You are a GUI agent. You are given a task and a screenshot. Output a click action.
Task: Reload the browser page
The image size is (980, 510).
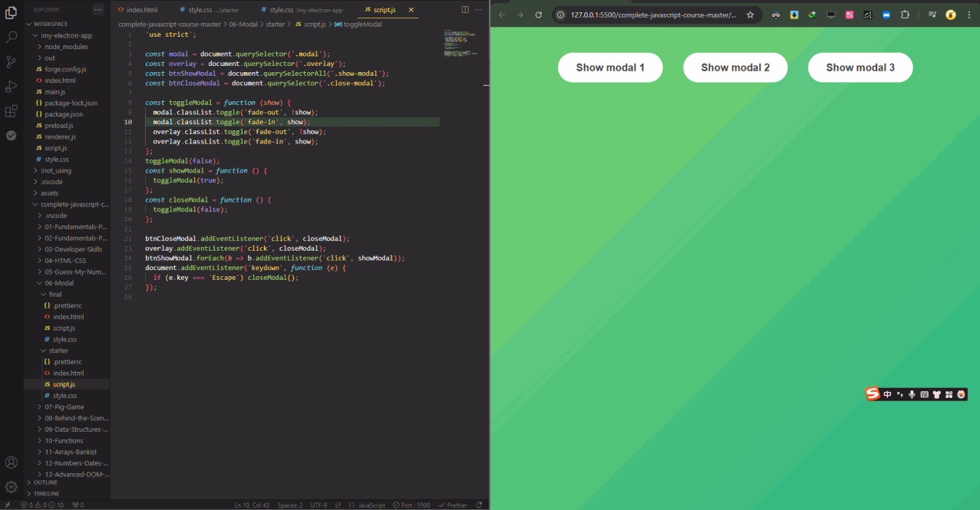[x=538, y=15]
